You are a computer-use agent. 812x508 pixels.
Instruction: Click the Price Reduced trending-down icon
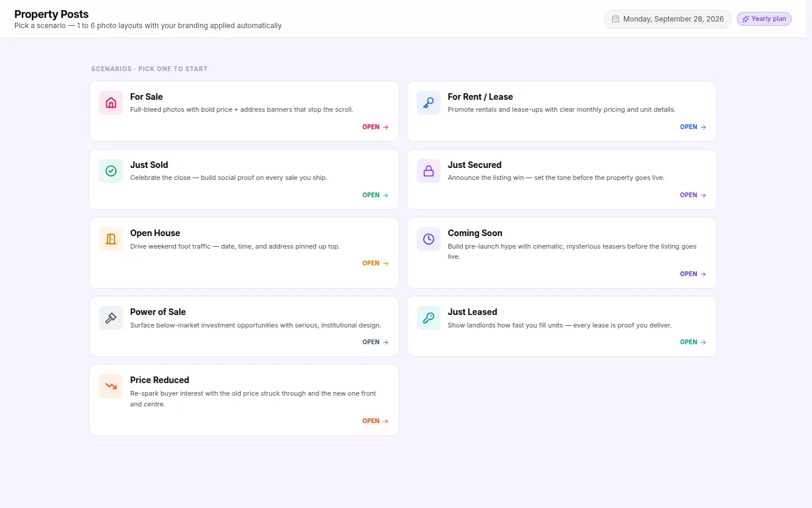click(x=111, y=386)
